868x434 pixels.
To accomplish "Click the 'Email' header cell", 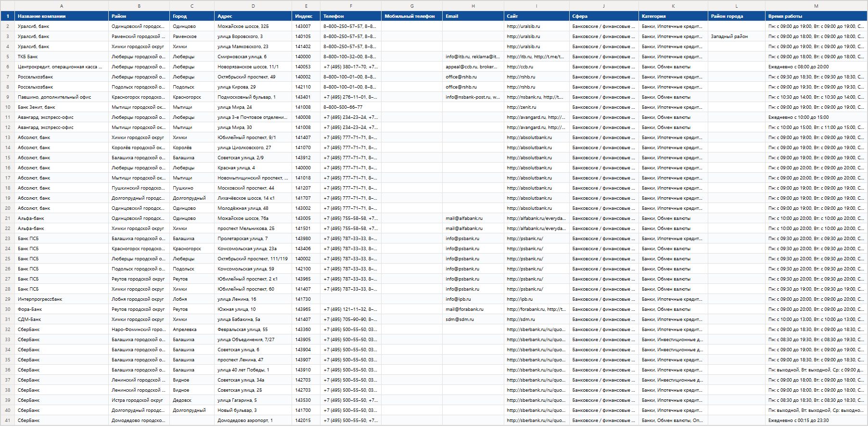I will [x=473, y=16].
